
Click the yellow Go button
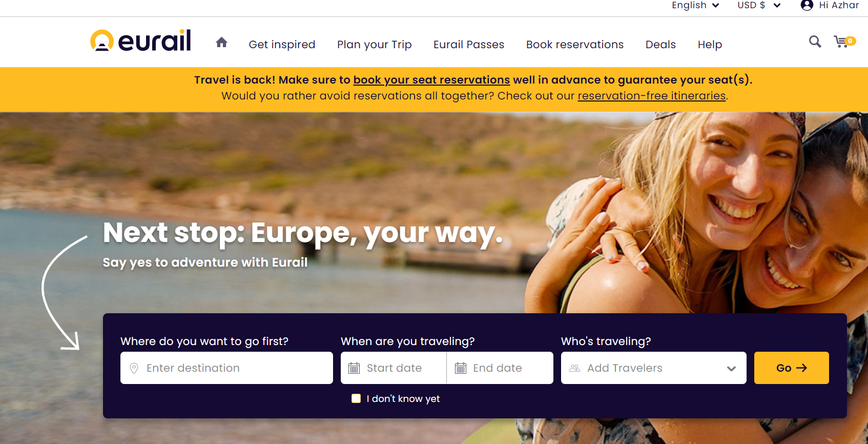pos(791,368)
